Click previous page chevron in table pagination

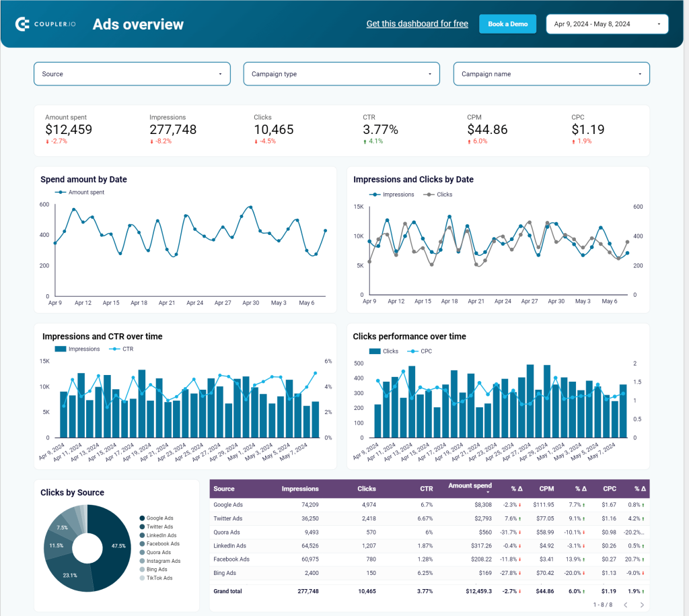click(x=626, y=605)
